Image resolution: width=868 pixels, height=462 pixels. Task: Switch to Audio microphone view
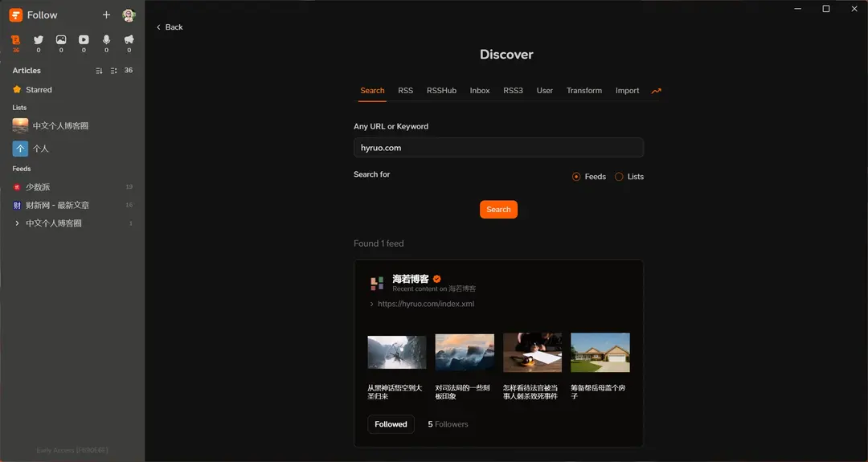106,40
